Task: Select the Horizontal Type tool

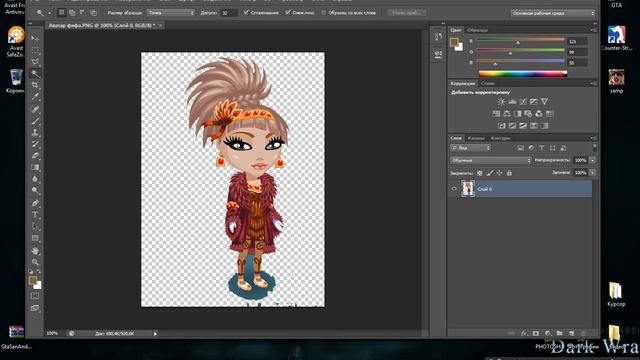Action: [36, 215]
